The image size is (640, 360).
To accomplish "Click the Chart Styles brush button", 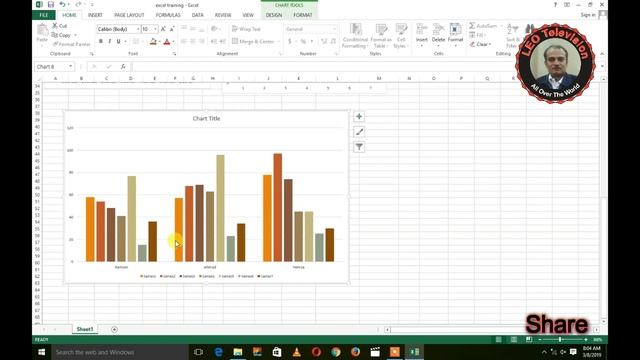I will tap(359, 132).
